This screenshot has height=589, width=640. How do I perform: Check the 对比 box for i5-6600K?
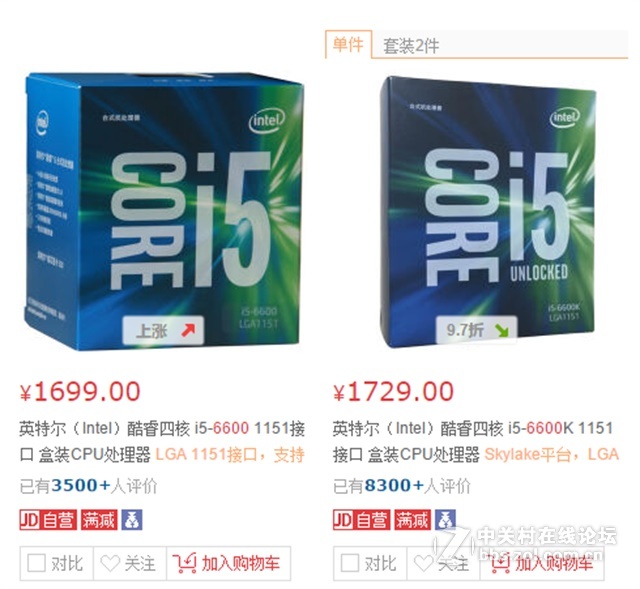coord(350,563)
